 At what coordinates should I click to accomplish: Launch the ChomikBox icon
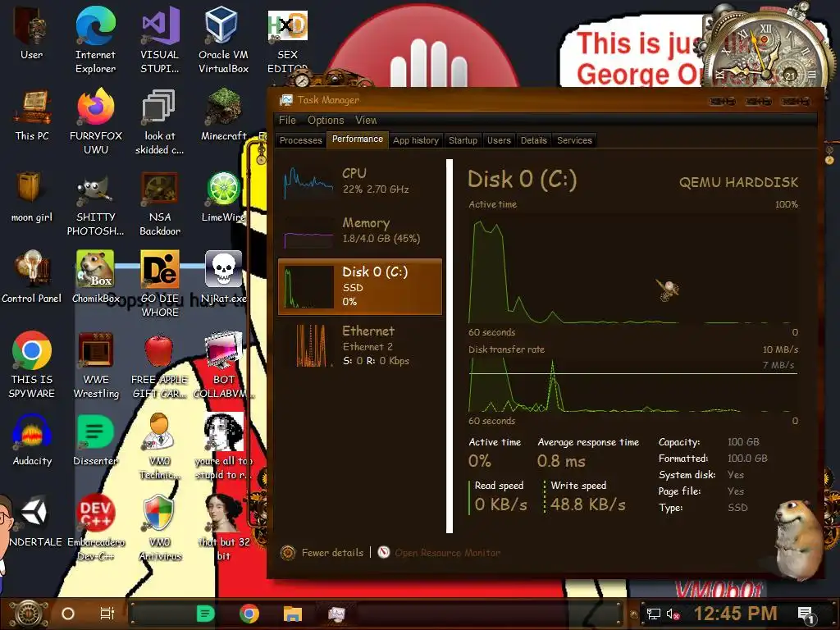tap(96, 277)
